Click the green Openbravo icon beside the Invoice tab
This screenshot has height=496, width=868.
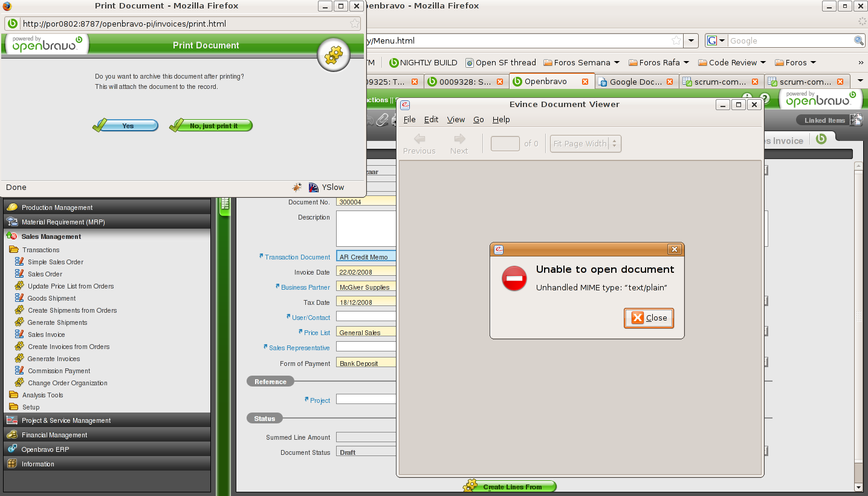(821, 139)
